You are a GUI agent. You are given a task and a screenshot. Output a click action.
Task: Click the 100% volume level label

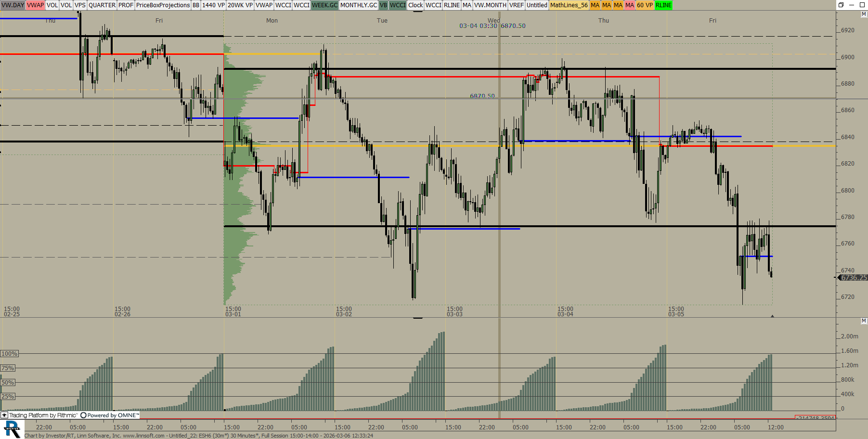9,354
